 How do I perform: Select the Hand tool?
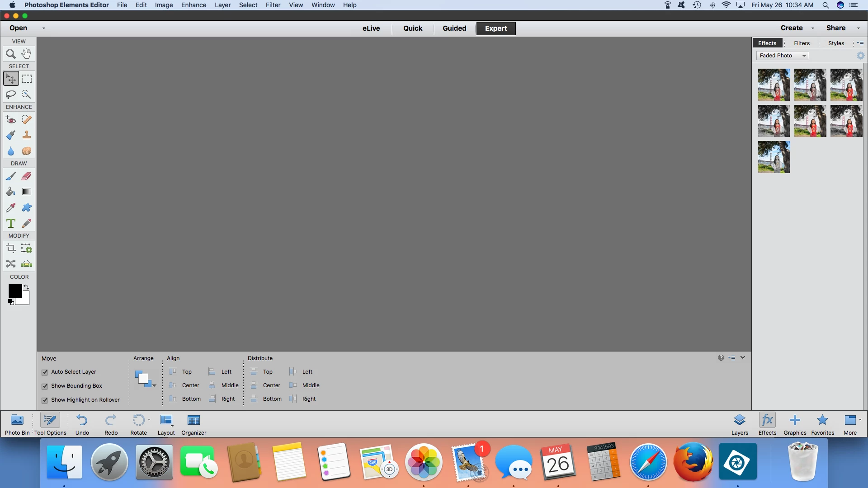coord(27,54)
